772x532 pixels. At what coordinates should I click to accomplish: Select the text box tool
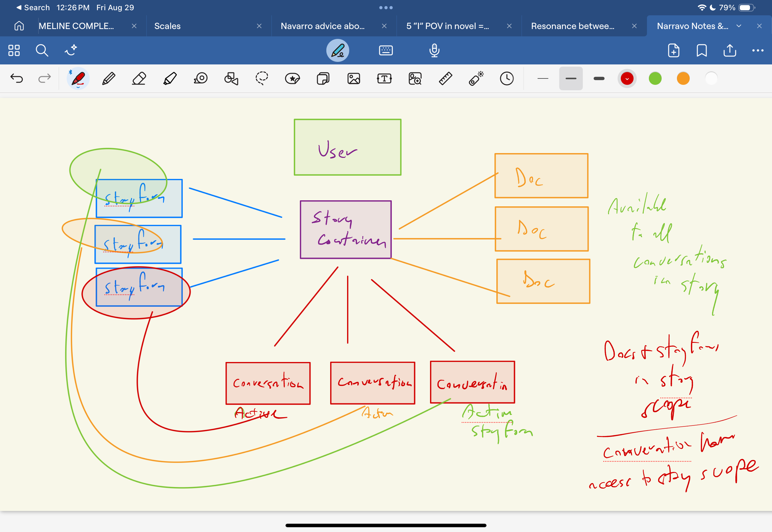(x=384, y=79)
